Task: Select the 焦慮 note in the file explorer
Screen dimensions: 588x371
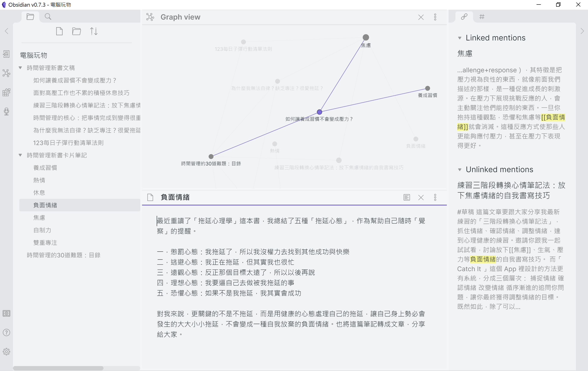Action: 39,218
